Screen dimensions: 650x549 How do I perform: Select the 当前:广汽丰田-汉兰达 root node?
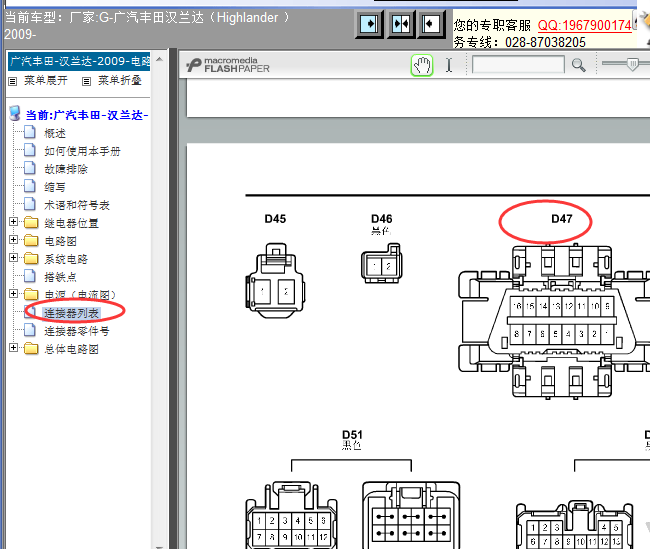[87, 115]
